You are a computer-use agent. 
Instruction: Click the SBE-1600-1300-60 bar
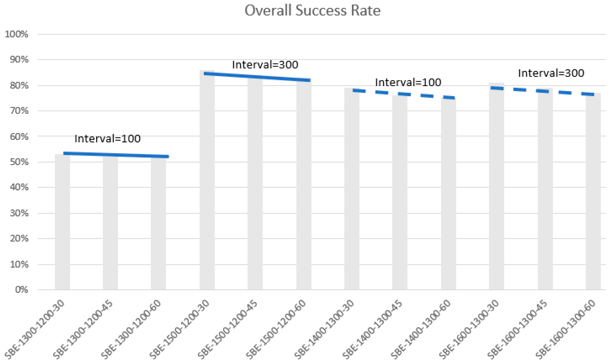[x=593, y=191]
